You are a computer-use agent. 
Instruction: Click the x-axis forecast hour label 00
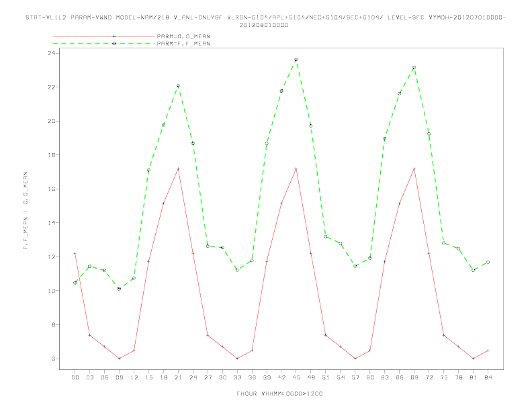[75, 377]
